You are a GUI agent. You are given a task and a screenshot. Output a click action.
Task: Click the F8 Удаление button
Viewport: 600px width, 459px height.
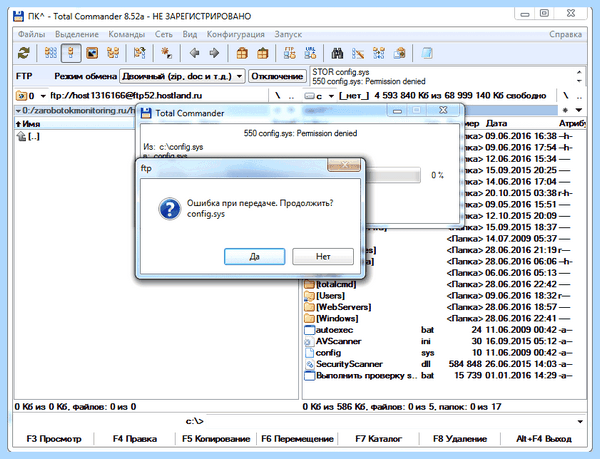click(x=460, y=439)
